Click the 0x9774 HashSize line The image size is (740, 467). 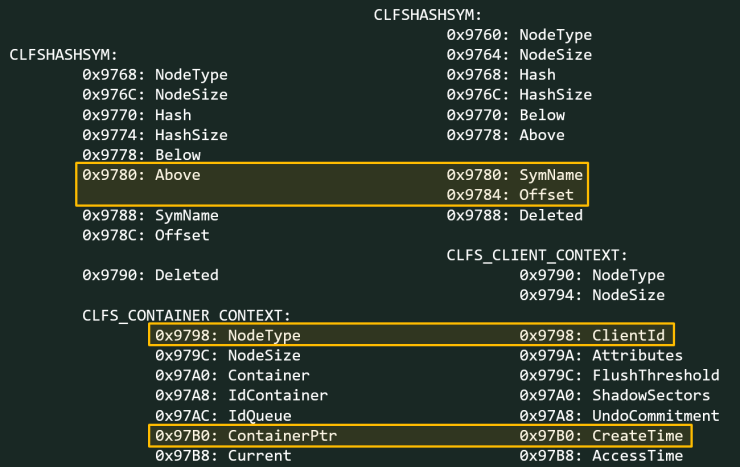(155, 135)
